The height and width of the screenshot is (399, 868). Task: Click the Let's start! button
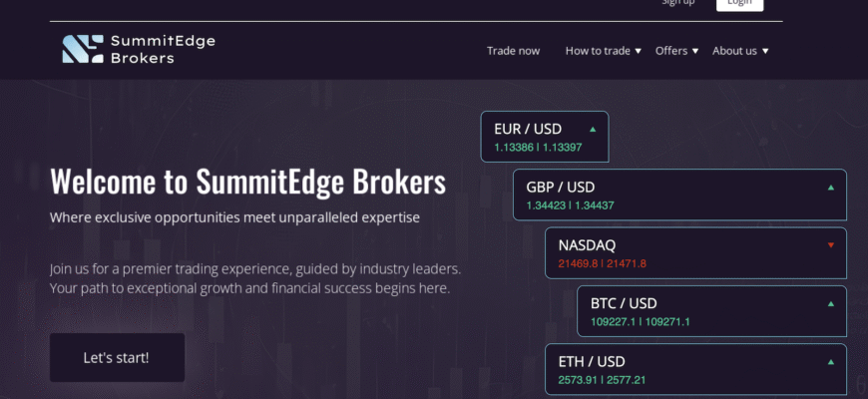pos(117,357)
